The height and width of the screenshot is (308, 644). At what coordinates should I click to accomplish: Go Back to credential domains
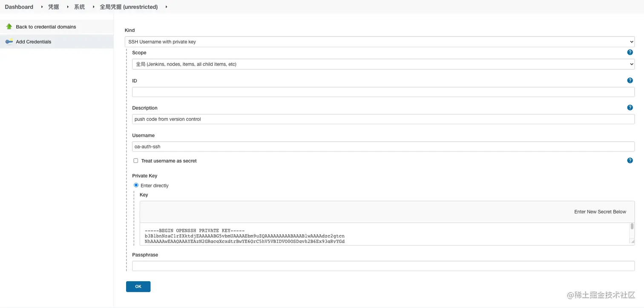[x=46, y=27]
